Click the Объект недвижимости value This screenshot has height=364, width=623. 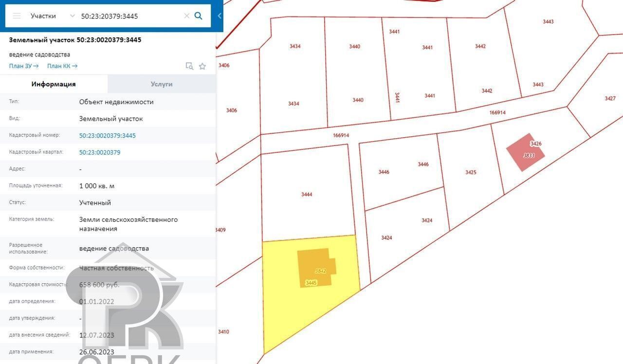116,102
